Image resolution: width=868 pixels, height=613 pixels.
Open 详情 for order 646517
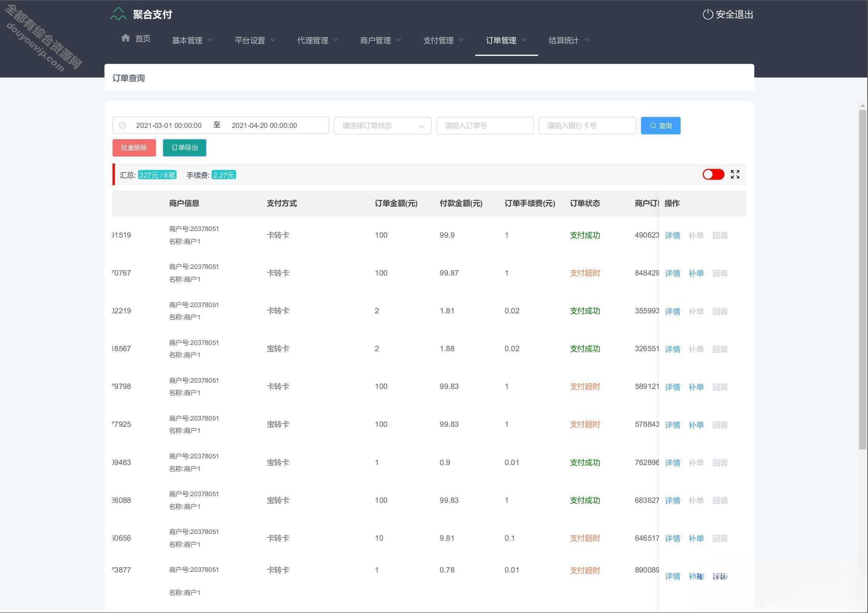[672, 538]
